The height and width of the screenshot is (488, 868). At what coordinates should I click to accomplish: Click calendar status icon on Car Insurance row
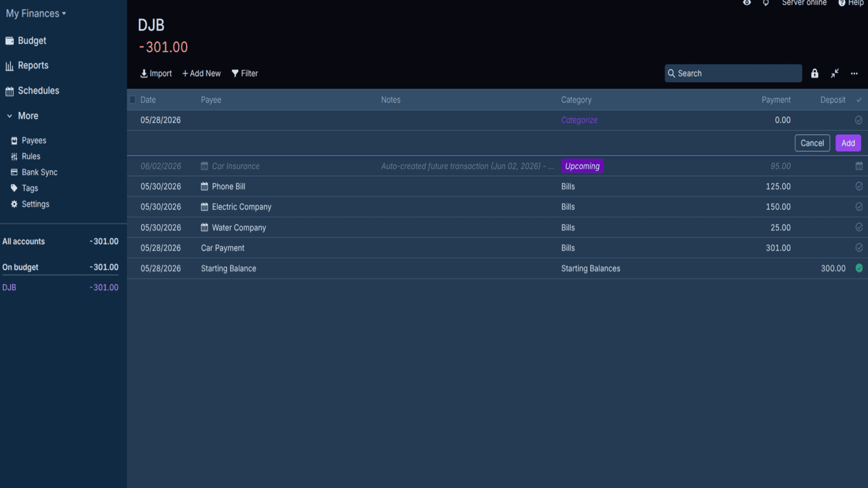[x=859, y=166]
